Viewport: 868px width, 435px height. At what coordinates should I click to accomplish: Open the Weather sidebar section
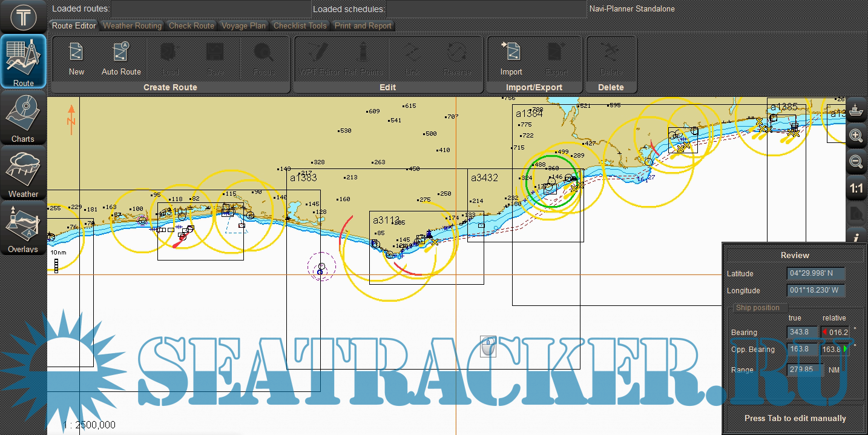point(23,174)
